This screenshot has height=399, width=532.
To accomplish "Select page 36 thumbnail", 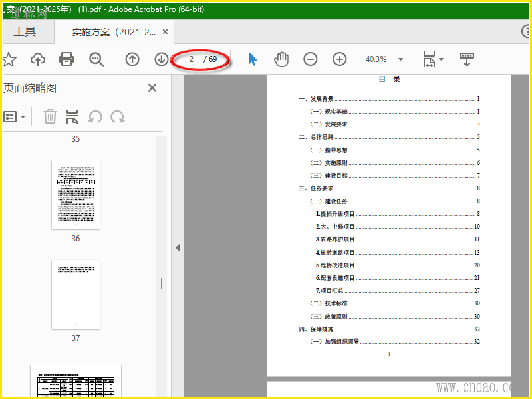I will pos(76,195).
